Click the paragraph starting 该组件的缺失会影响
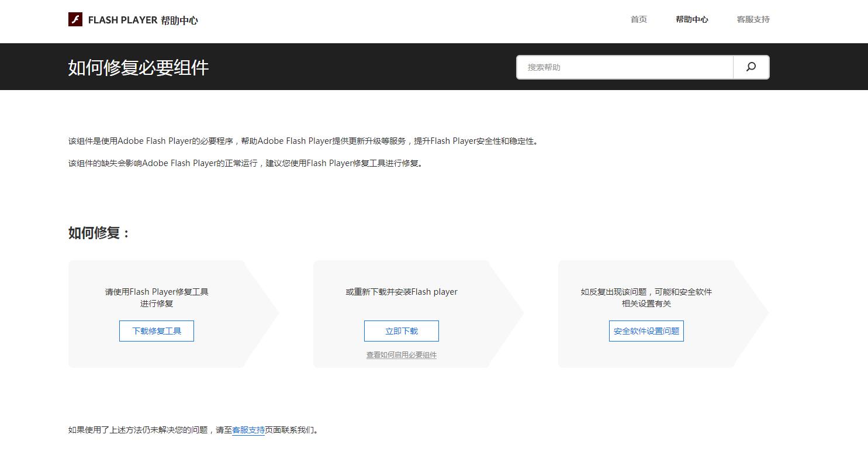Image resolution: width=868 pixels, height=455 pixels. click(x=245, y=163)
